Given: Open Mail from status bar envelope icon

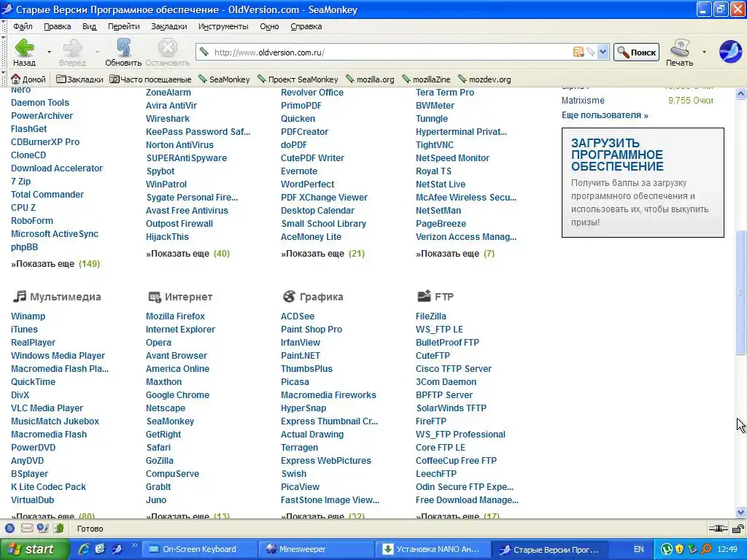Looking at the screenshot, I should click(x=27, y=528).
